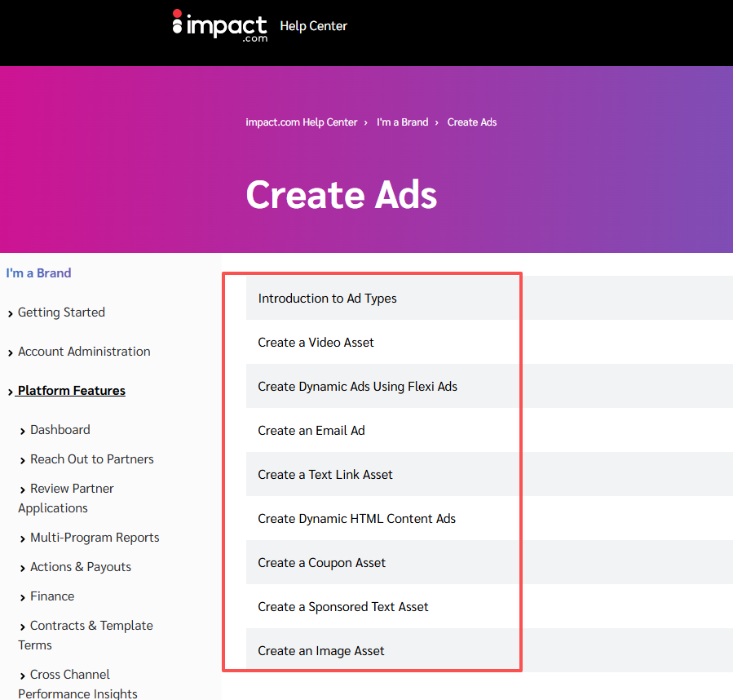
Task: Click the Cross Channel Performance Insights chevron
Action: click(x=23, y=675)
